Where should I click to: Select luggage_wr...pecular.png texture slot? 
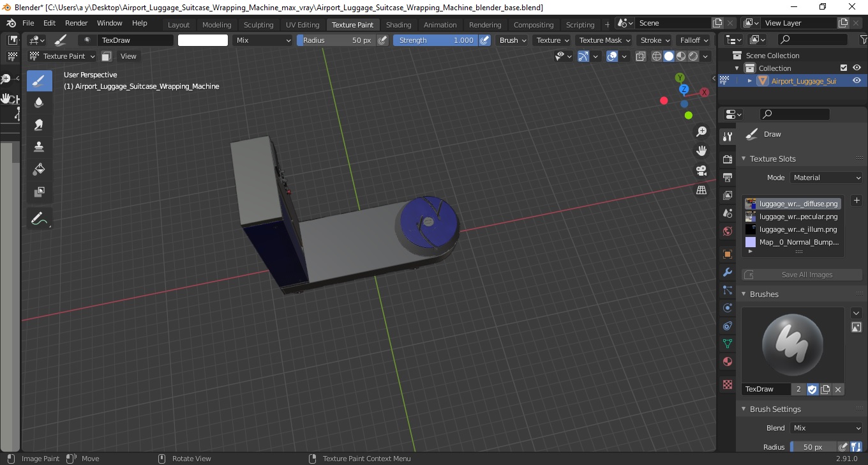791,217
